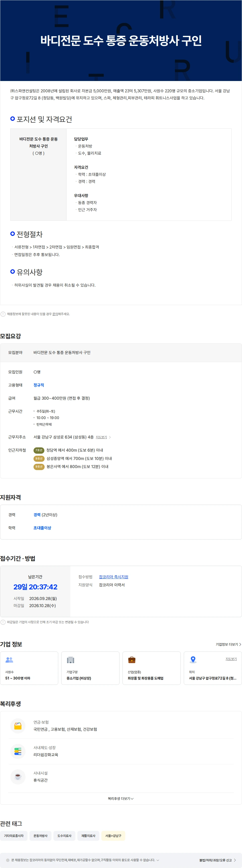
Task: Click the 휴식공간 facility text
Action: tap(40, 780)
